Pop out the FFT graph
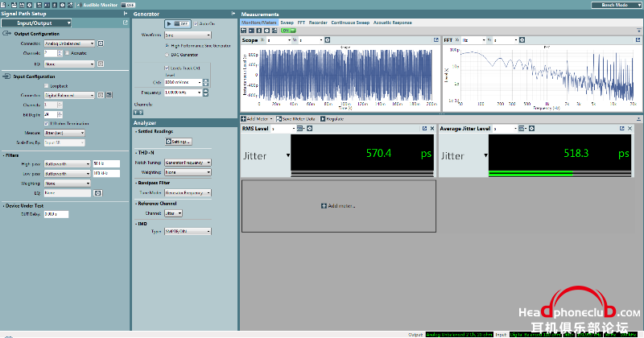The width and height of the screenshot is (644, 338). [638, 40]
